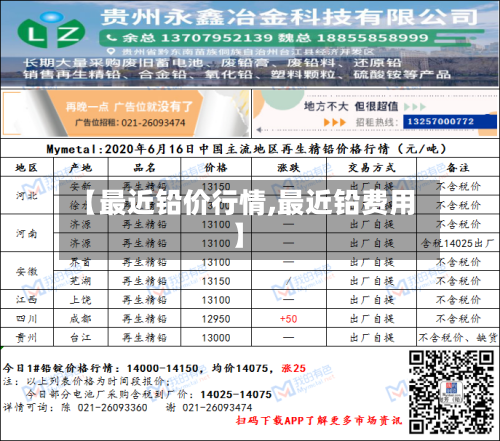Click price 13150 in 芜湖 row

coord(216,281)
